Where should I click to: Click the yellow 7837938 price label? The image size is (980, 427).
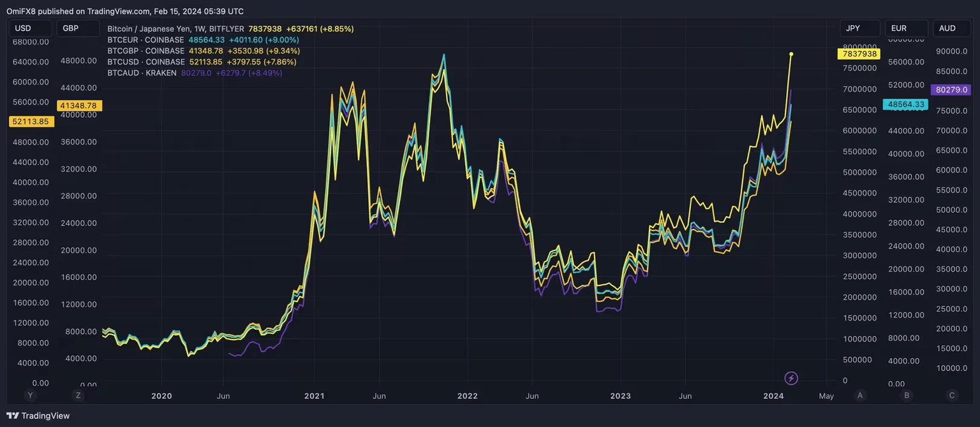click(x=857, y=54)
